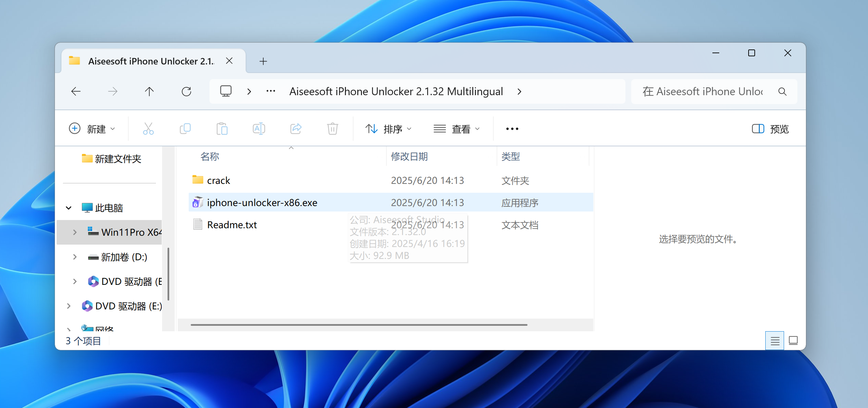
Task: Open the 排序 sort dropdown
Action: (388, 129)
